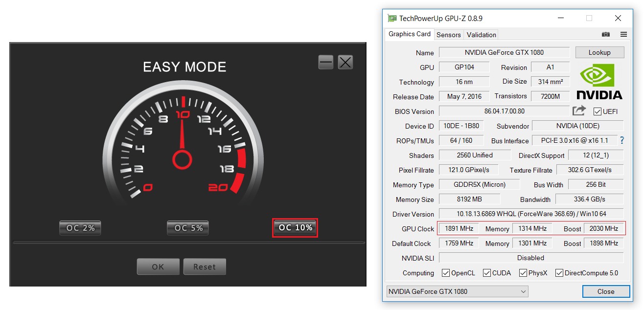This screenshot has width=644, height=310.
Task: Click GPU-Z title bar app icon
Action: 392,18
